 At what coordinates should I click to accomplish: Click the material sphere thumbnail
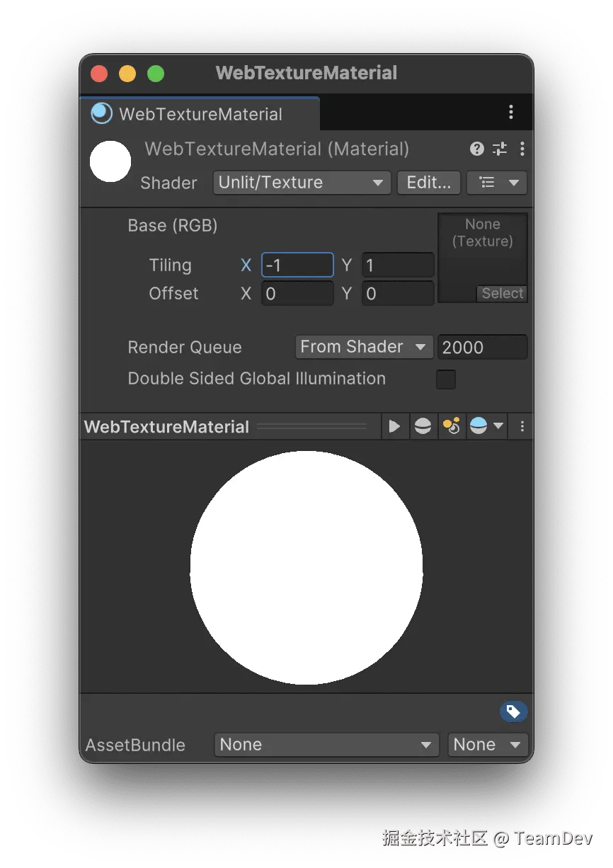[x=110, y=161]
